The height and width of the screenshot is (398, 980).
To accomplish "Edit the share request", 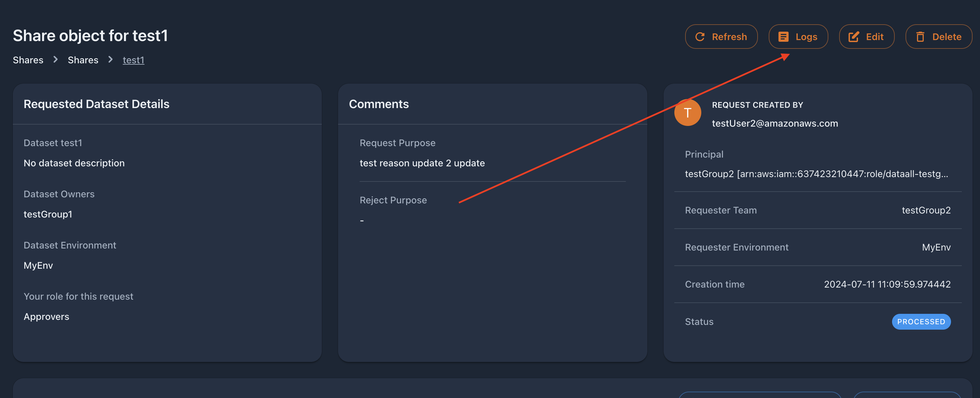I will pyautogui.click(x=867, y=36).
